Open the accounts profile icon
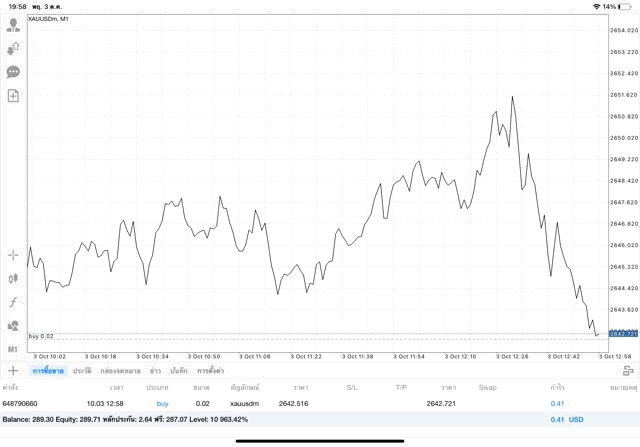The height and width of the screenshot is (447, 640). [13, 24]
